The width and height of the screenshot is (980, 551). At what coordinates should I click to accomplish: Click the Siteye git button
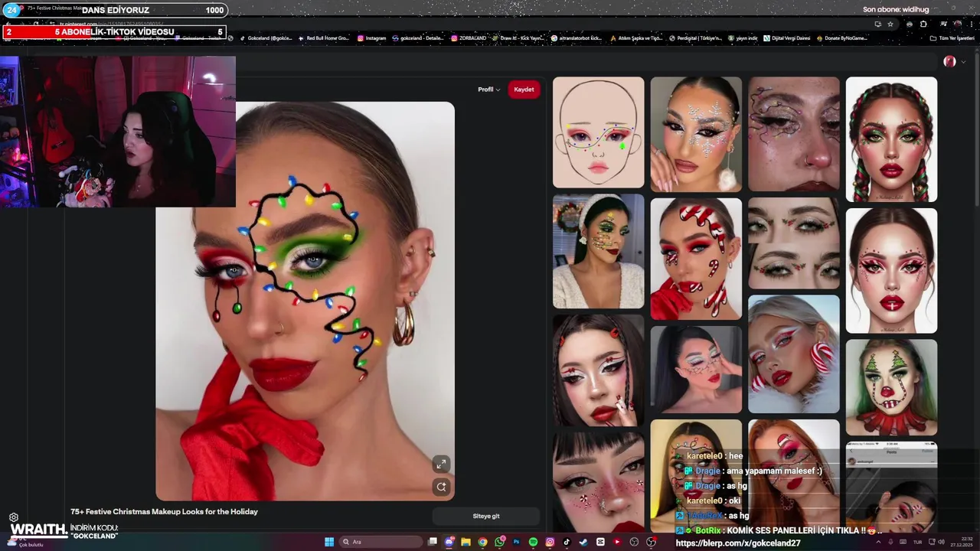[x=486, y=516]
